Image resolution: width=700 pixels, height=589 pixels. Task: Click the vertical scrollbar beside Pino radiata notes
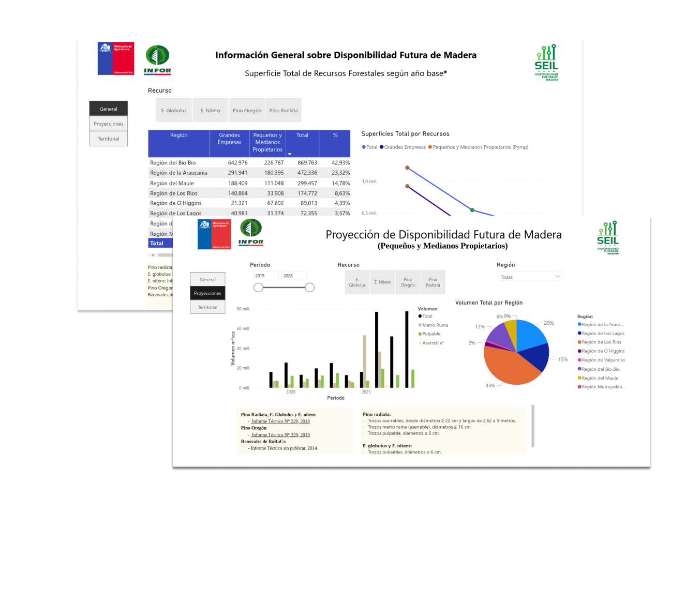click(533, 426)
